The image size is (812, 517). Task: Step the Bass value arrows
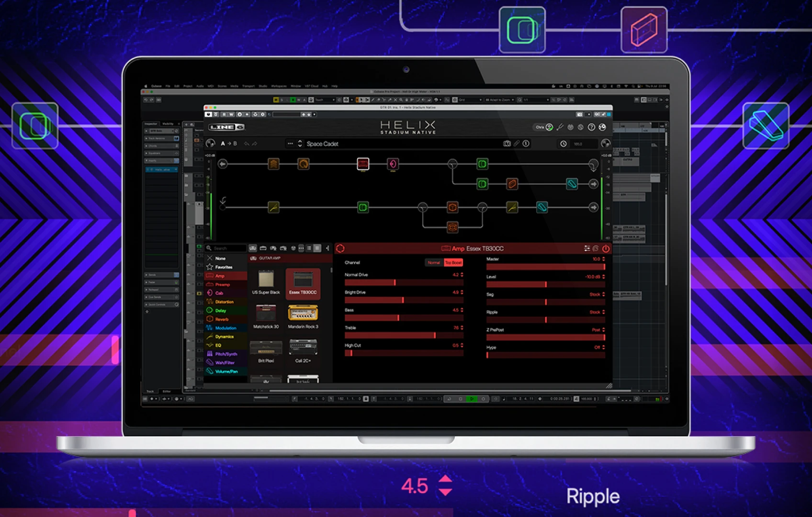click(x=462, y=310)
